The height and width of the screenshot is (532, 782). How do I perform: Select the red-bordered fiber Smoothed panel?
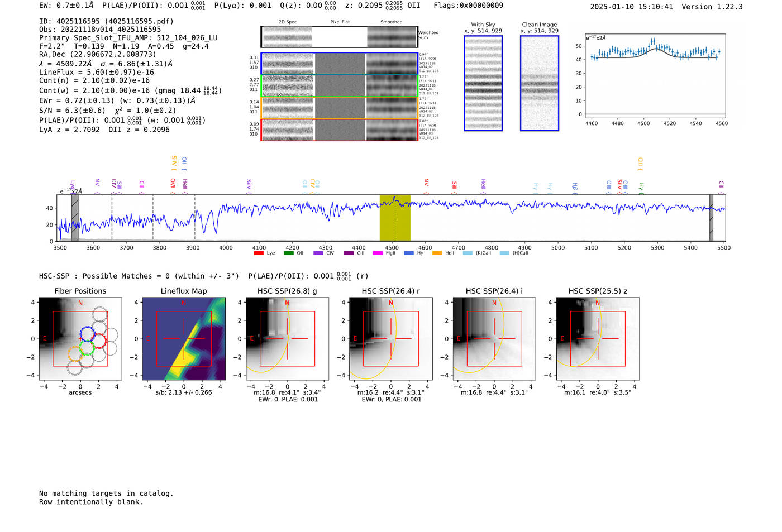pos(392,130)
